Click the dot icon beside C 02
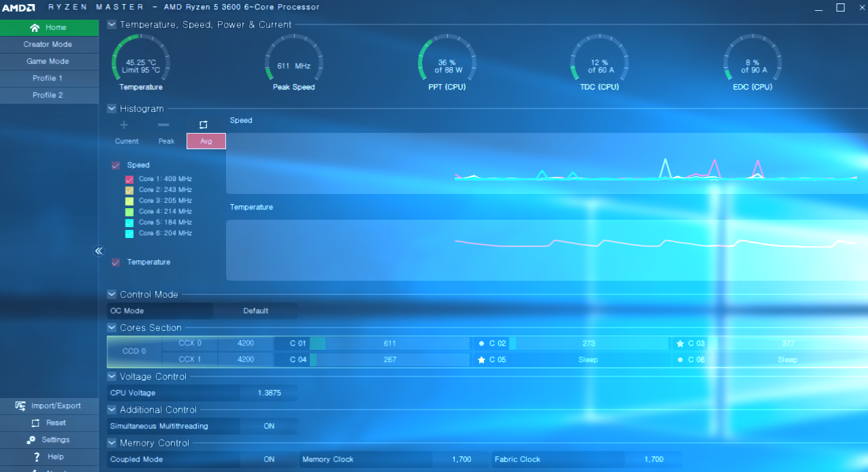 point(481,344)
